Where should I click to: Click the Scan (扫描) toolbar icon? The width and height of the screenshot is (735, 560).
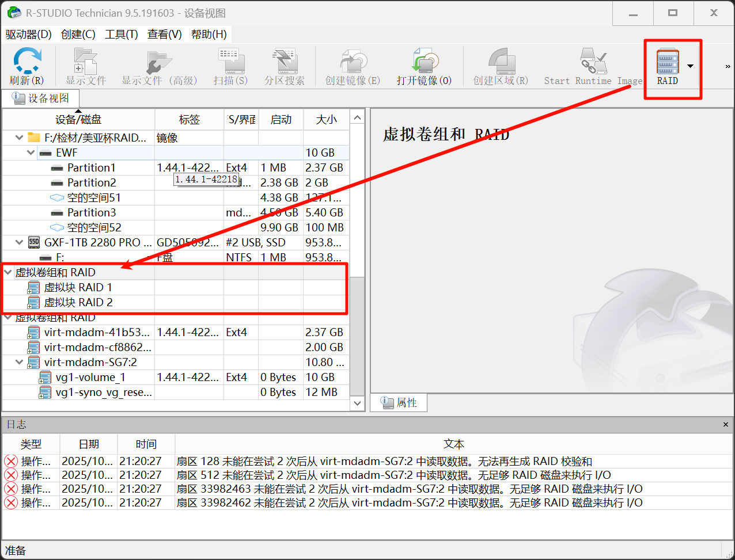(230, 62)
